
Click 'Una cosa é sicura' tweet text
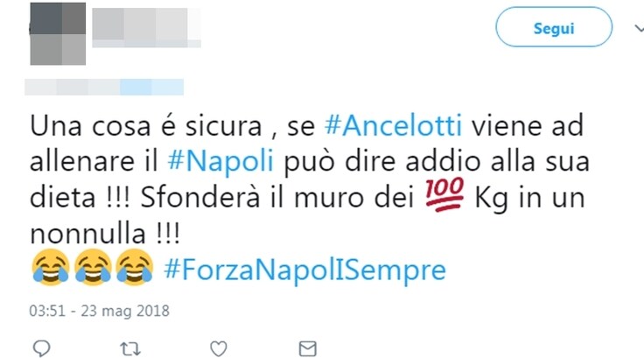pos(146,125)
